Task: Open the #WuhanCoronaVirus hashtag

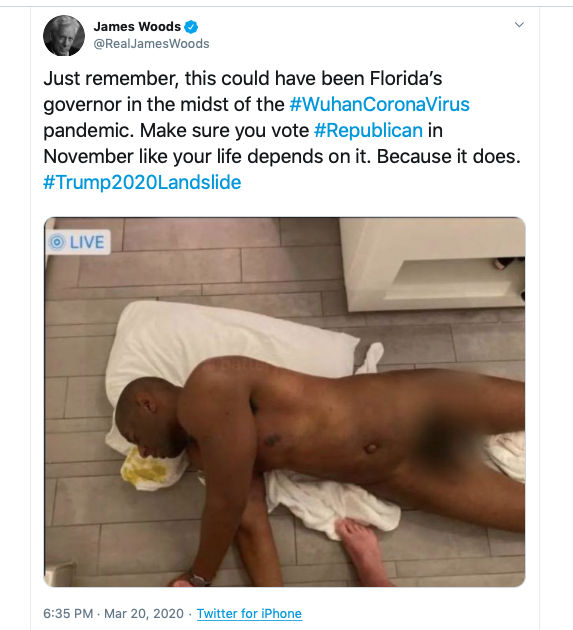Action: (379, 104)
